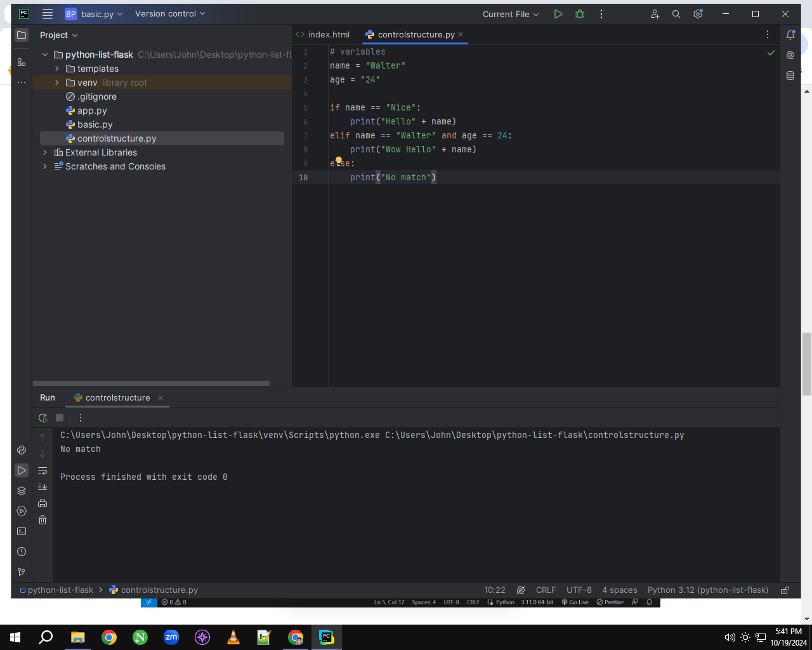Screen dimensions: 812x650
Task: Click the Debug bug icon
Action: coord(580,14)
